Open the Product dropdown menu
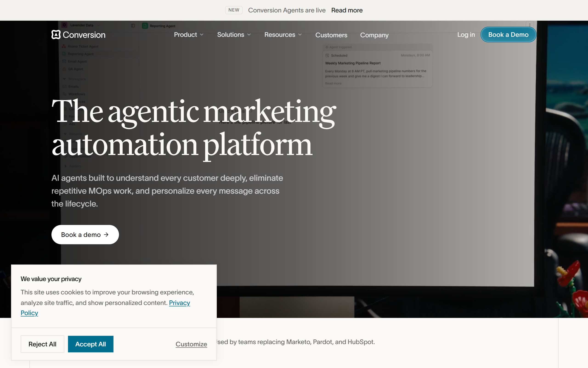The width and height of the screenshot is (588, 368). 189,34
